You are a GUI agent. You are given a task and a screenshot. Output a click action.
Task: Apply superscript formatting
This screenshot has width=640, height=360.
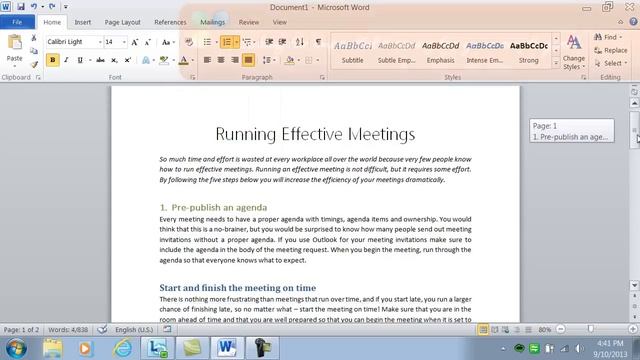tap(128, 60)
